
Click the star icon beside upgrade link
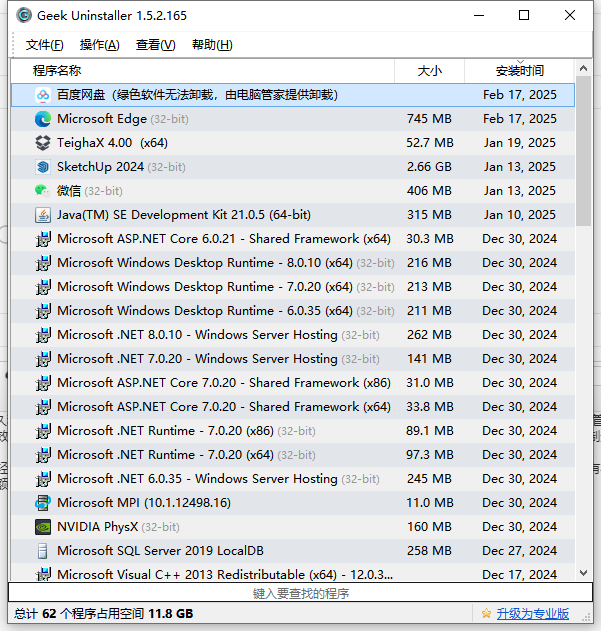[486, 613]
